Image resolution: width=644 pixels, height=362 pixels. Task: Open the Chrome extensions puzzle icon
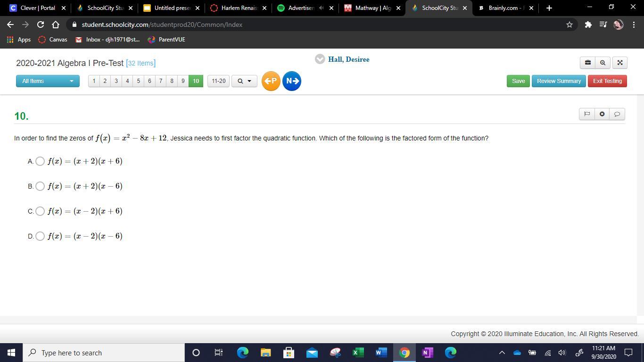click(x=588, y=25)
